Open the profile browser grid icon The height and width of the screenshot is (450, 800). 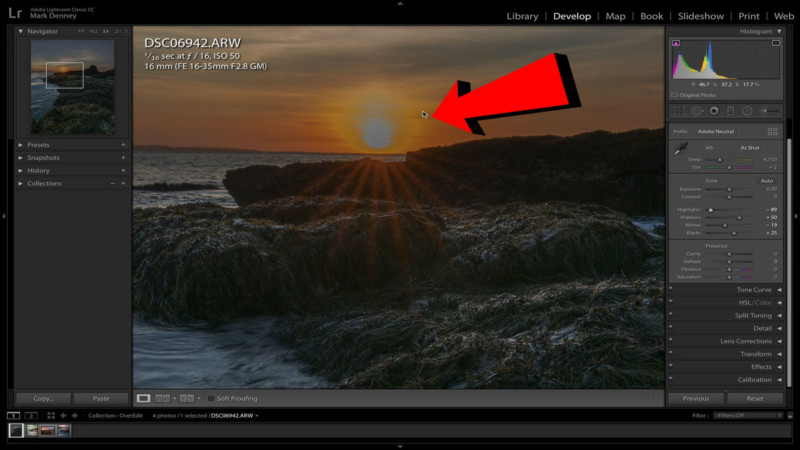tap(772, 131)
